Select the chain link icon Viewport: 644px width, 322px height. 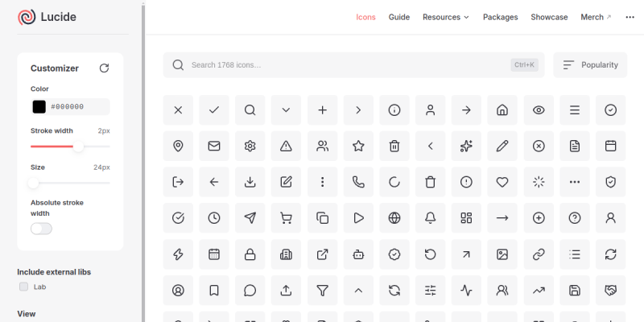coord(539,254)
